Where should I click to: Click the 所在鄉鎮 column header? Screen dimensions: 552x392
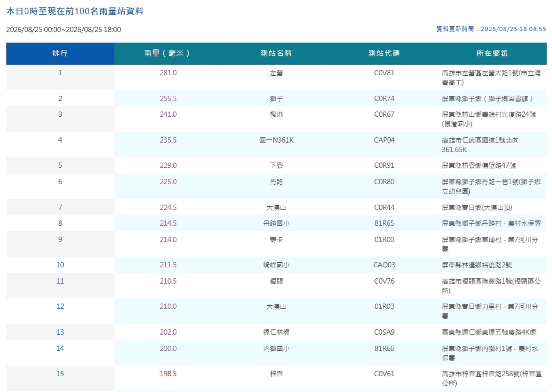pyautogui.click(x=492, y=53)
